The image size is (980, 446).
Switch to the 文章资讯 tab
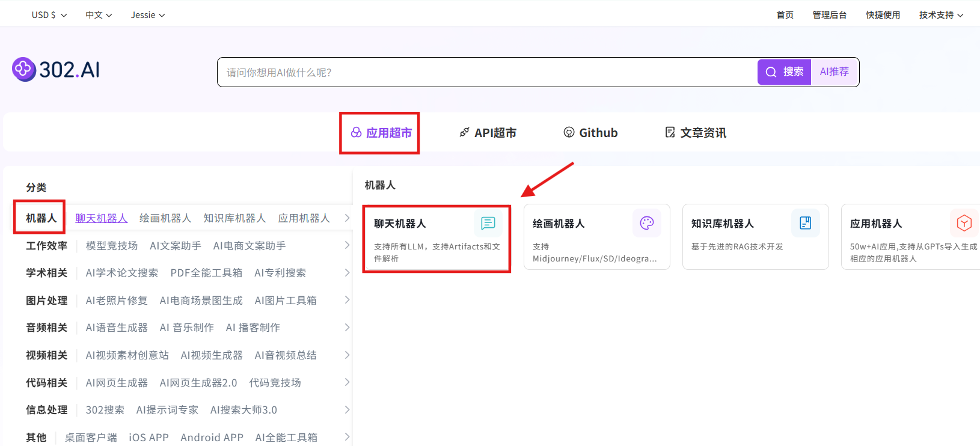click(x=696, y=133)
